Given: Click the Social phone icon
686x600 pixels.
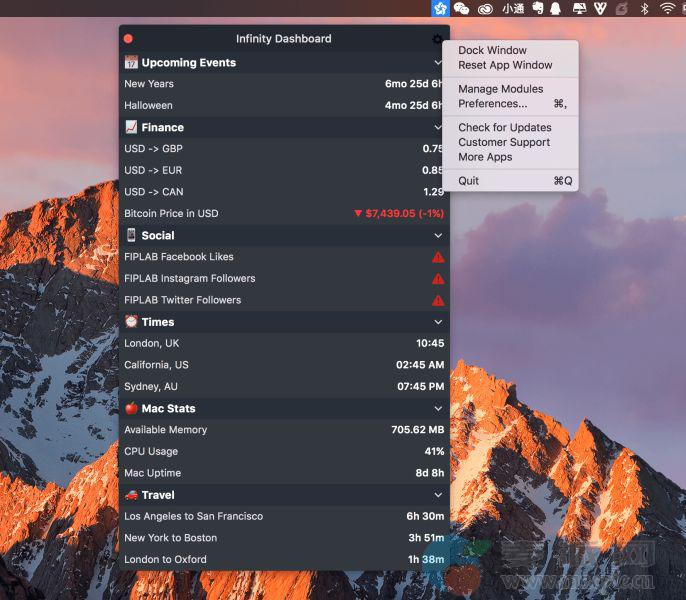Looking at the screenshot, I should (131, 235).
